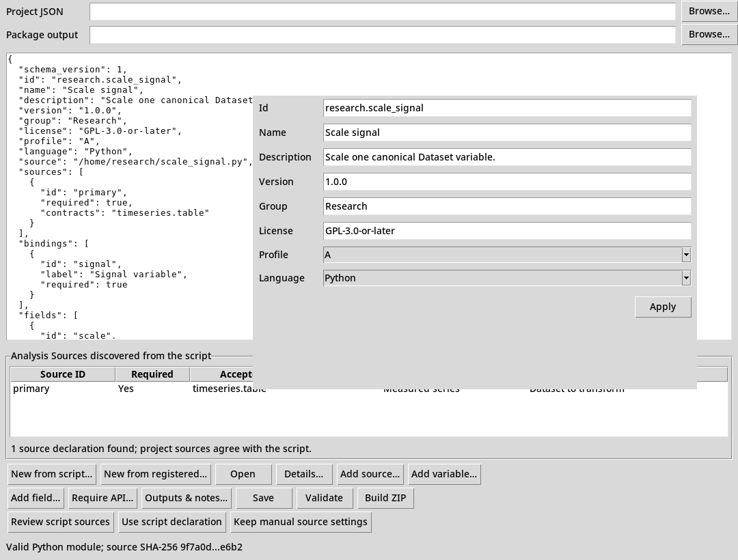Click Add source button
The image size is (738, 560).
(370, 474)
